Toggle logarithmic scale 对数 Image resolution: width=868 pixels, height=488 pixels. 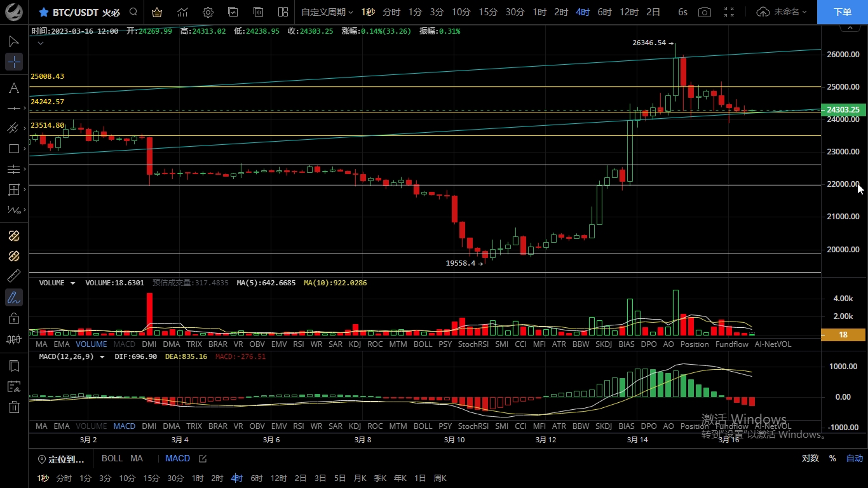click(810, 458)
